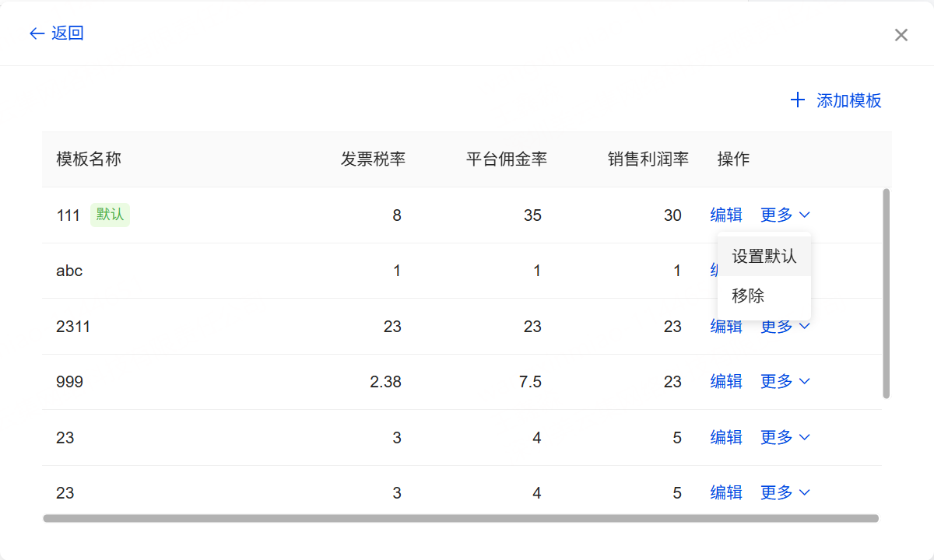
Task: Click the 销售利润率 column header
Action: tap(648, 159)
